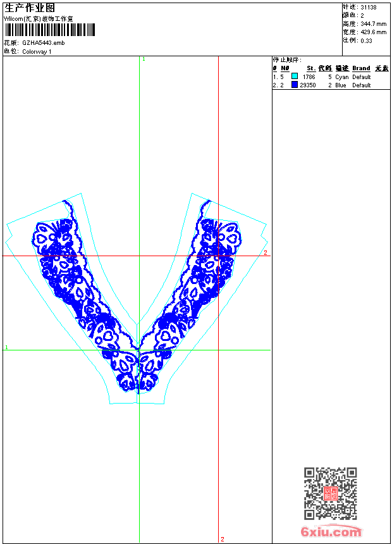
Task: Select the stop number 2. 2 cell
Action: tap(278, 85)
